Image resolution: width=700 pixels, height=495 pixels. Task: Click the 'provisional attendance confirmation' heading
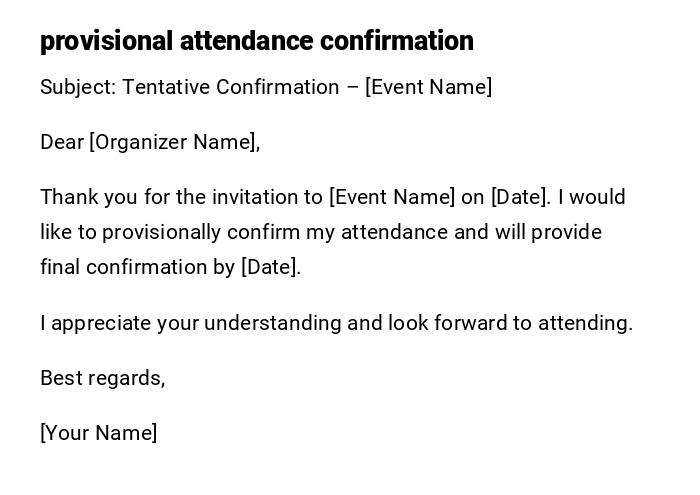257,41
